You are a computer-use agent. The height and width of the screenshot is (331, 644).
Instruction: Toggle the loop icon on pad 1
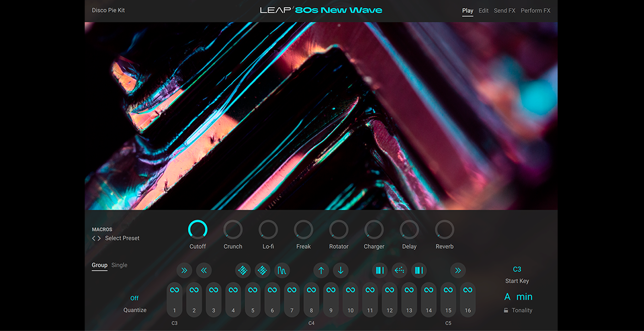(x=174, y=289)
